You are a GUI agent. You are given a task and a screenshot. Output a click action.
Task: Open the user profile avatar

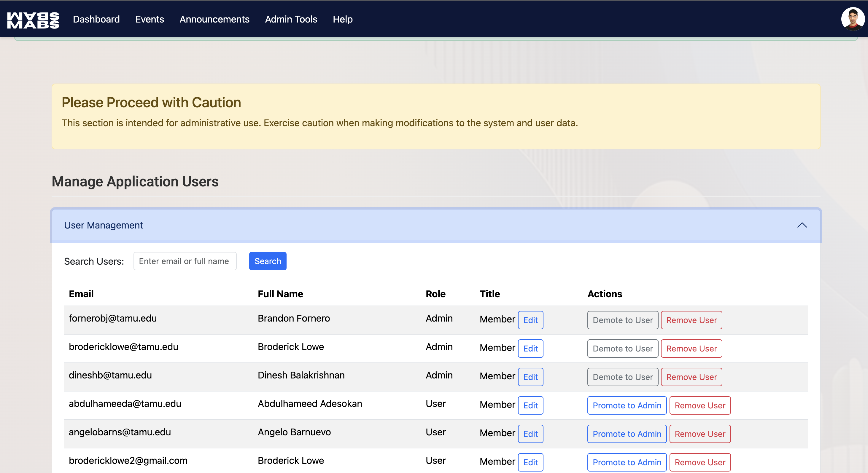[852, 19]
